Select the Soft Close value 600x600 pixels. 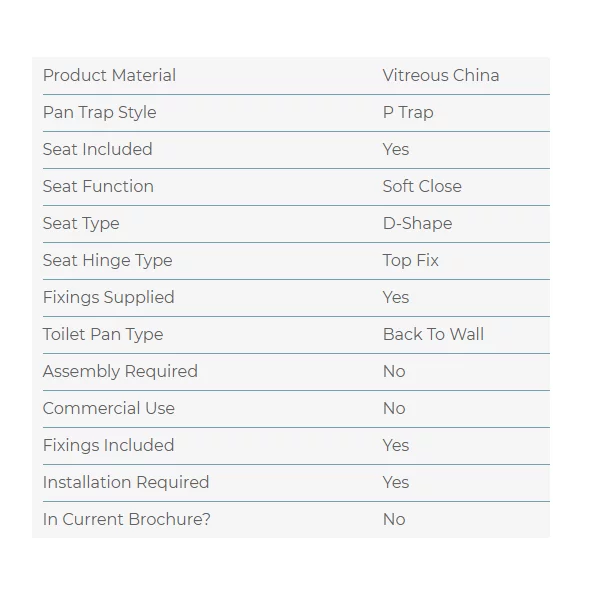pyautogui.click(x=422, y=187)
